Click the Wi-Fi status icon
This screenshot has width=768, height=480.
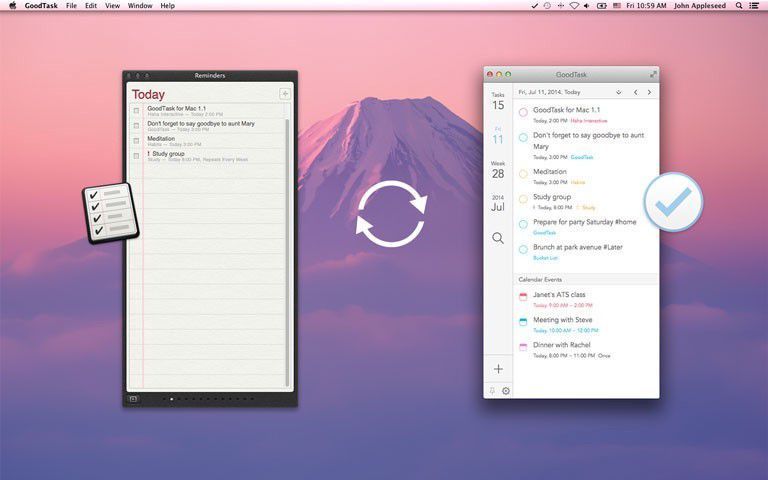574,6
